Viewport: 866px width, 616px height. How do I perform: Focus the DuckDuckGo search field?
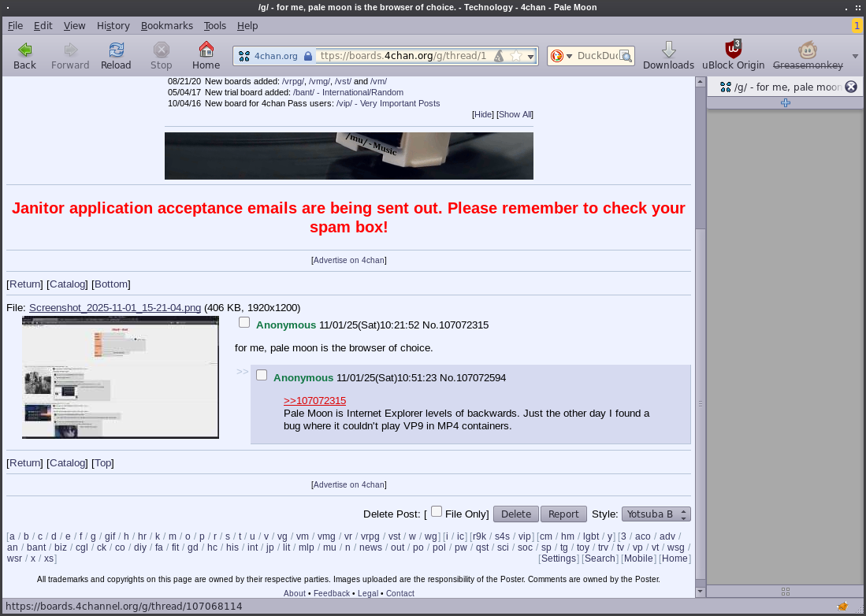click(597, 56)
